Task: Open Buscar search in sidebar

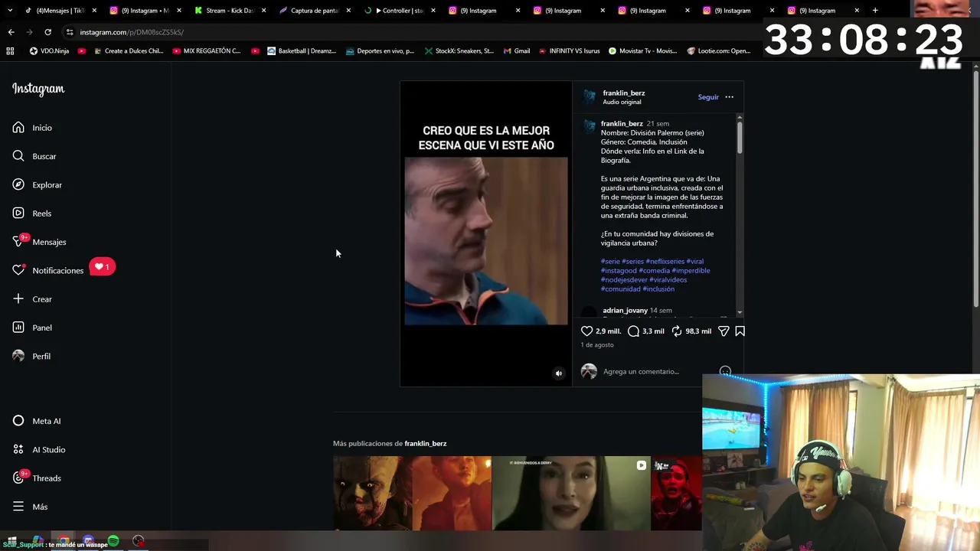Action: coord(34,156)
